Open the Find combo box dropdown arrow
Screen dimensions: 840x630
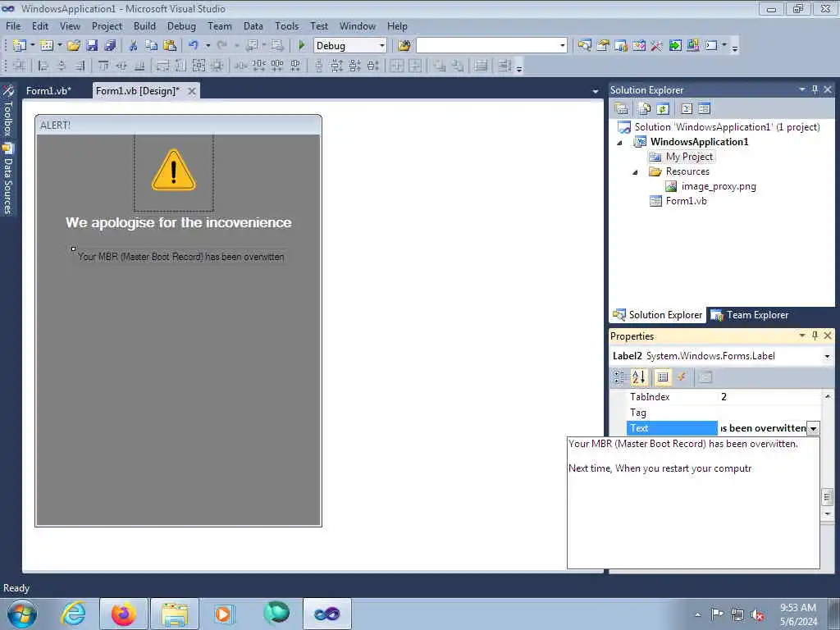pos(563,46)
